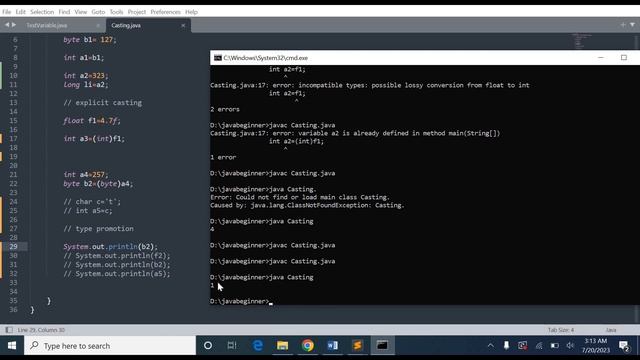Click the minimap code preview
This screenshot has height=360, width=640.
coord(582,41)
